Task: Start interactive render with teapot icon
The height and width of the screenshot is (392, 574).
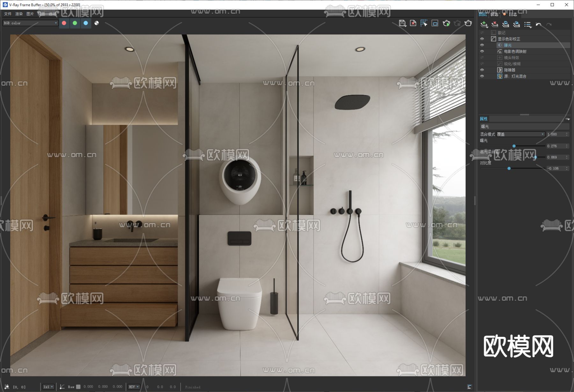Action: point(446,23)
